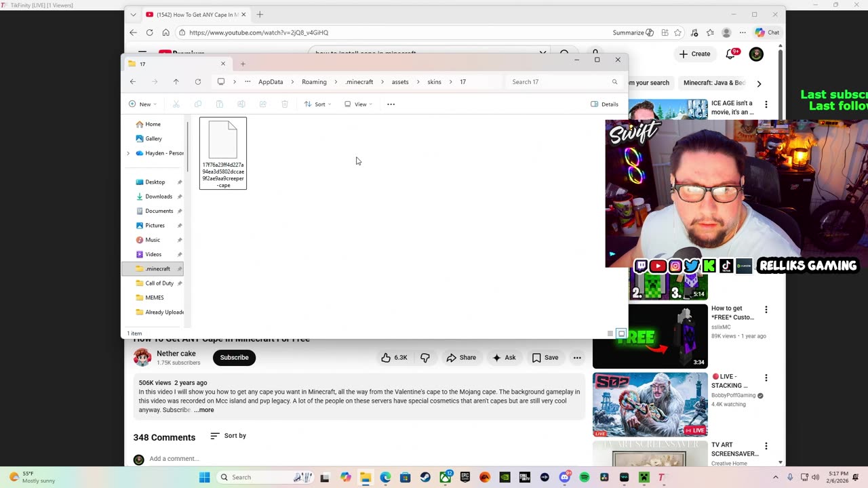The image size is (868, 488).
Task: Go to assets folder in breadcrumb
Action: (400, 82)
